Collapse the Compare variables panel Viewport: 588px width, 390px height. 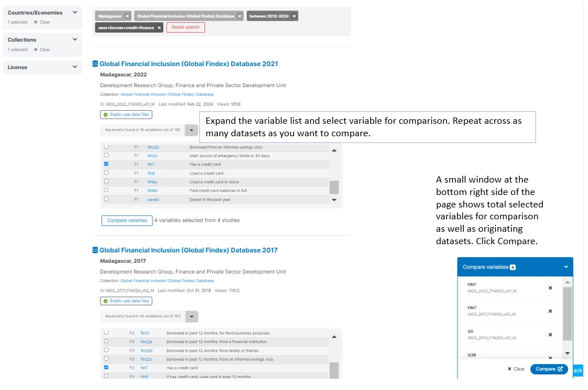[566, 267]
